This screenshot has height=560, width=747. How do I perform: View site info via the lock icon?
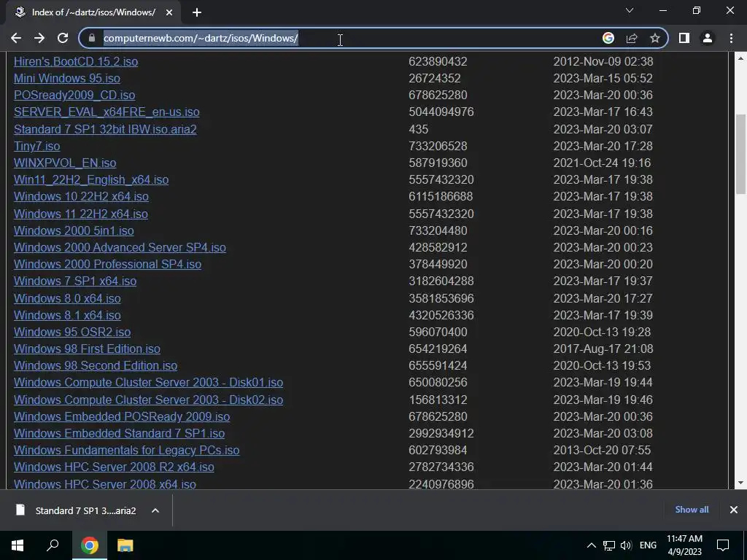click(x=92, y=38)
